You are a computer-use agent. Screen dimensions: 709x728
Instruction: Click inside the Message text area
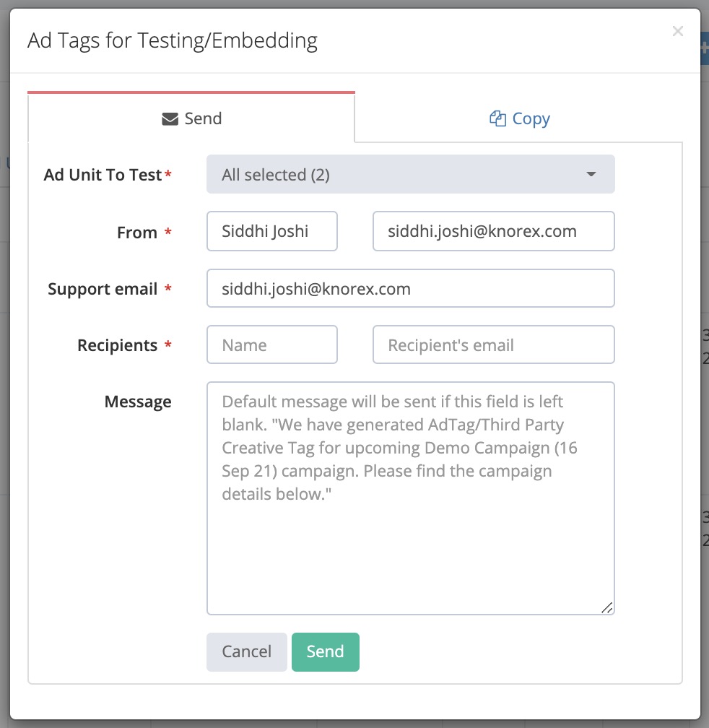click(x=410, y=534)
